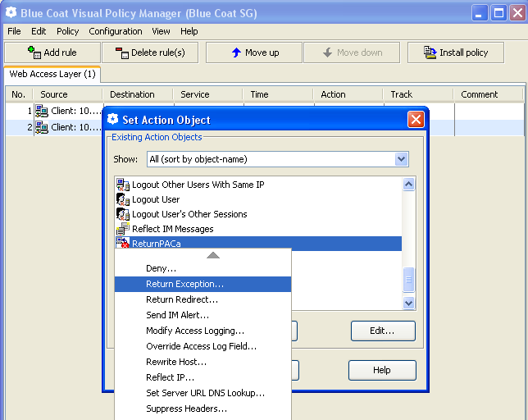
Task: Minimize the Visual Policy Manager window
Action: pyautogui.click(x=479, y=13)
